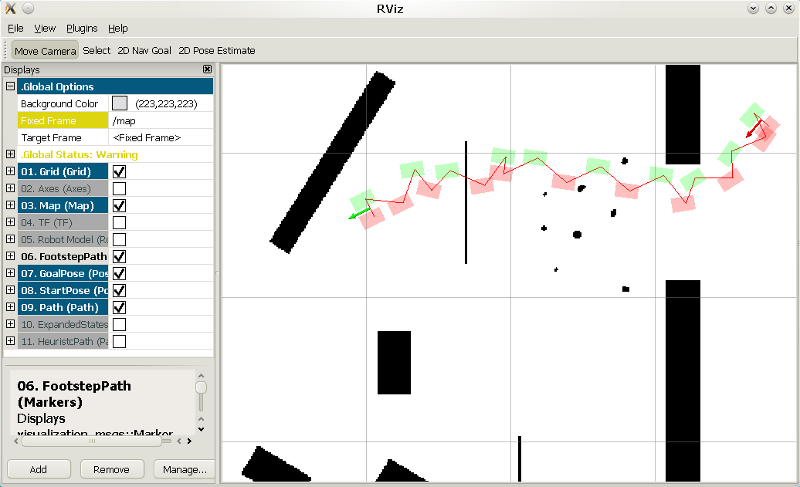Image resolution: width=800 pixels, height=487 pixels.
Task: Open the Plugins menu
Action: [x=82, y=29]
